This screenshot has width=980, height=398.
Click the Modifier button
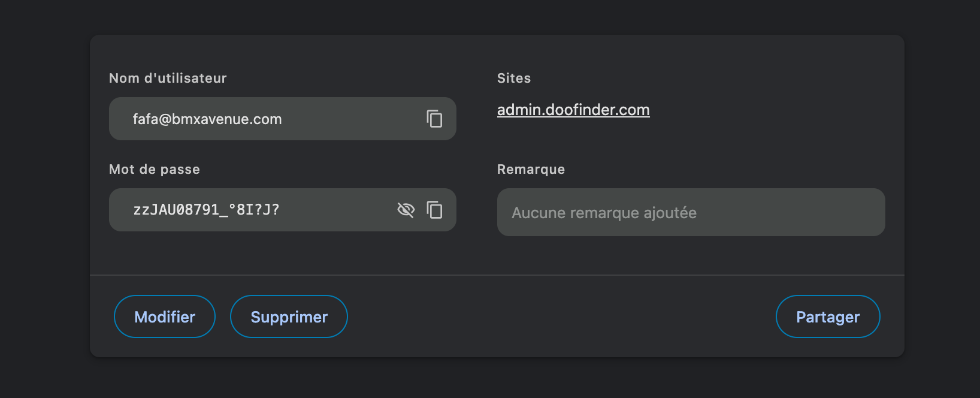tap(165, 316)
